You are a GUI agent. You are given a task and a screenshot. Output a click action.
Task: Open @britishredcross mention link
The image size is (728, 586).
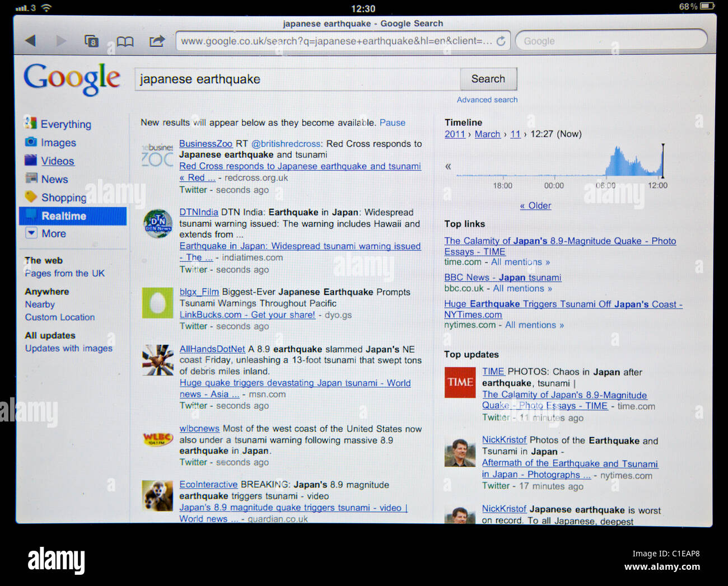pyautogui.click(x=286, y=143)
